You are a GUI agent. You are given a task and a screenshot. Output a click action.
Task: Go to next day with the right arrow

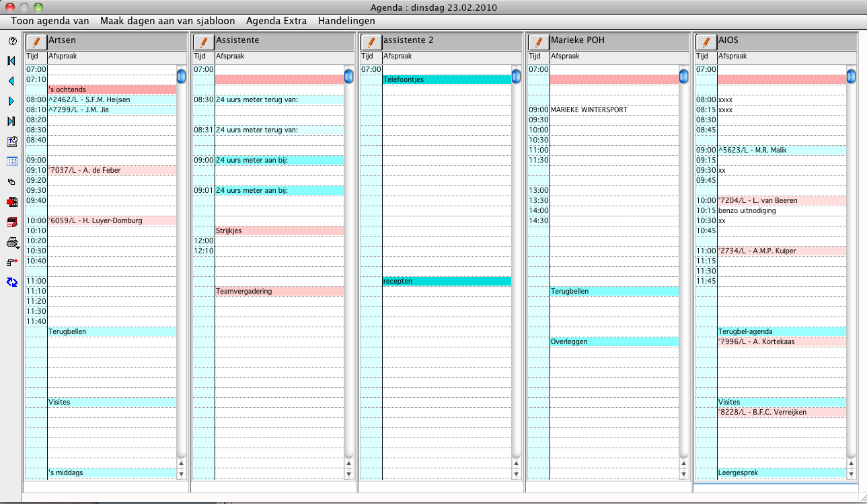11,101
